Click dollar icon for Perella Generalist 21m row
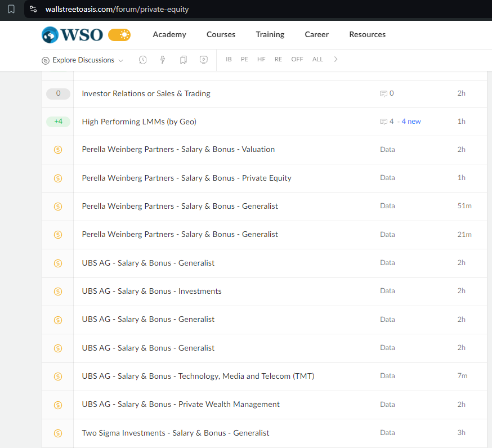Image resolution: width=492 pixels, height=448 pixels. click(x=58, y=235)
